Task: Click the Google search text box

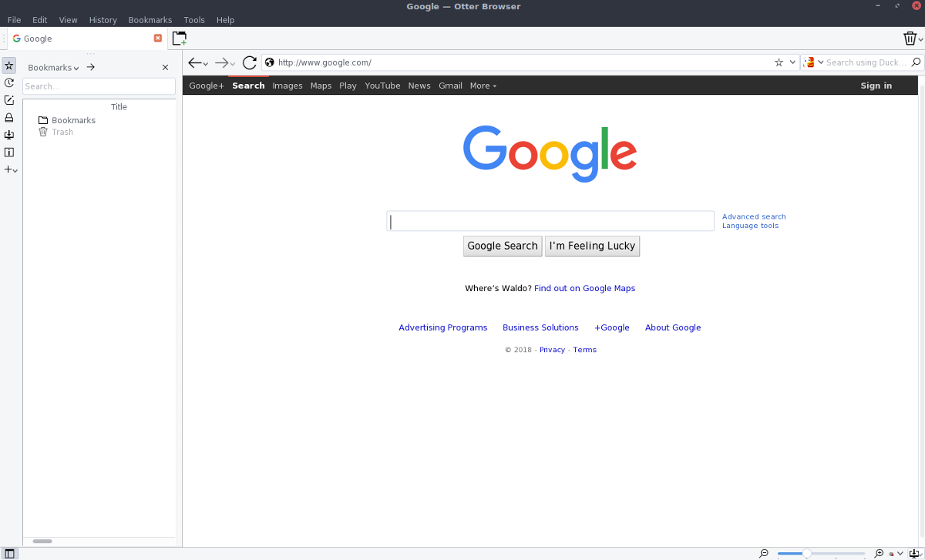Action: tap(550, 221)
